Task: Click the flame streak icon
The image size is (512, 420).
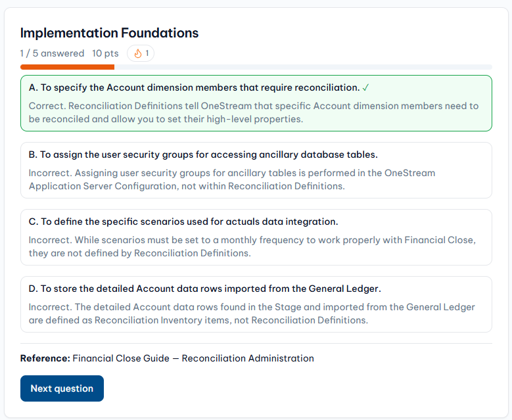Action: 138,53
